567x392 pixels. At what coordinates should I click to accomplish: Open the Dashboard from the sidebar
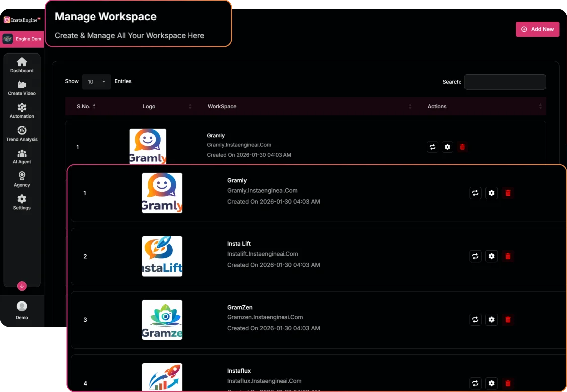[x=22, y=65]
